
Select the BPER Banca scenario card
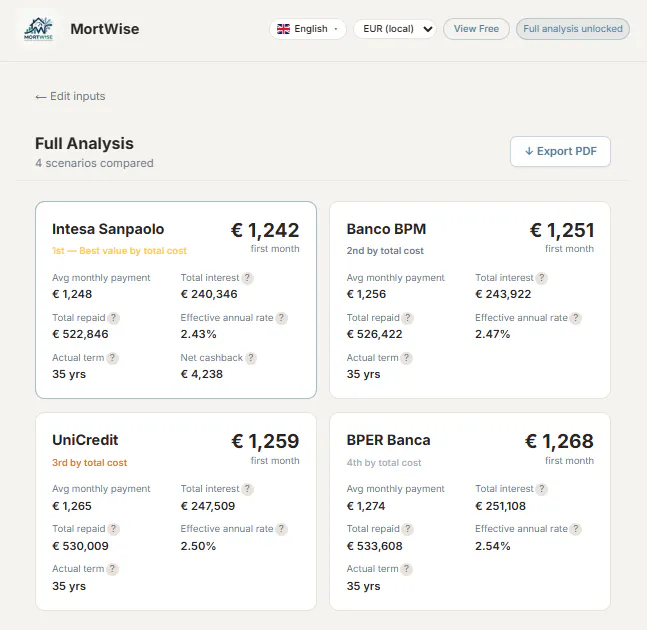click(x=470, y=511)
